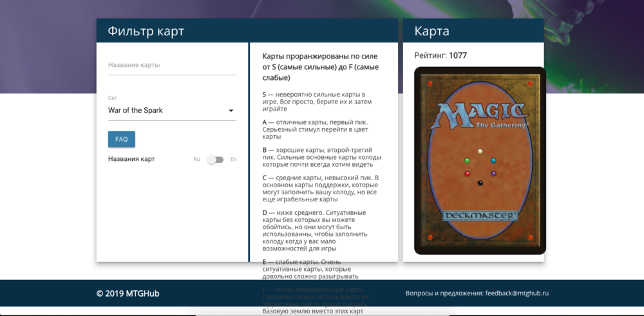The width and height of the screenshot is (644, 316).
Task: Click the © 2019 MTGHub footer text
Action: [x=128, y=293]
